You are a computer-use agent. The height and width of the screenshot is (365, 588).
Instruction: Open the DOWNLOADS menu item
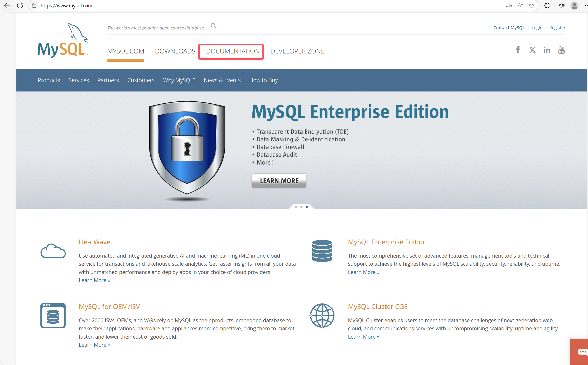[x=175, y=51]
